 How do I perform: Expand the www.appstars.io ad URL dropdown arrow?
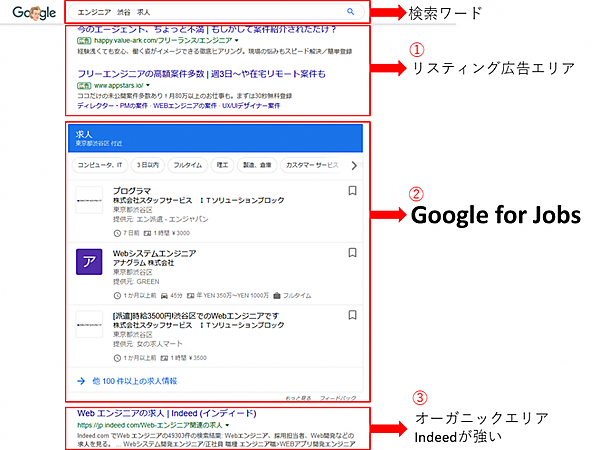click(148, 85)
